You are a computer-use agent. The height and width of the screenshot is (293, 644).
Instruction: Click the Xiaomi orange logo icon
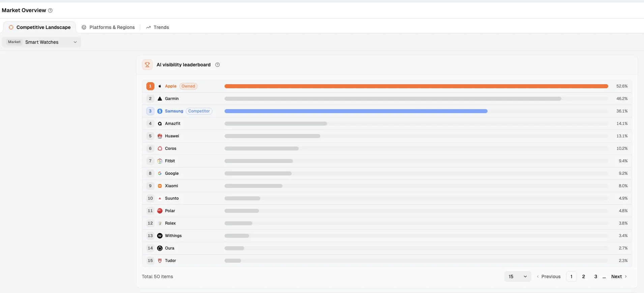click(160, 186)
